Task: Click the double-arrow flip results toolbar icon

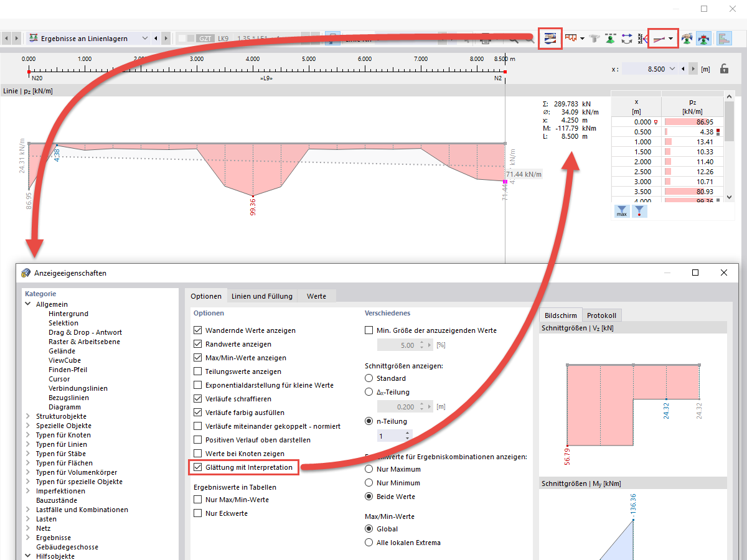Action: coord(627,38)
